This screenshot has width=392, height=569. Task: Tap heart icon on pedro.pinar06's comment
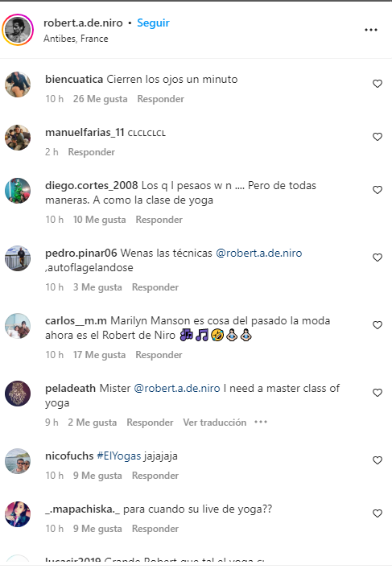(378, 258)
